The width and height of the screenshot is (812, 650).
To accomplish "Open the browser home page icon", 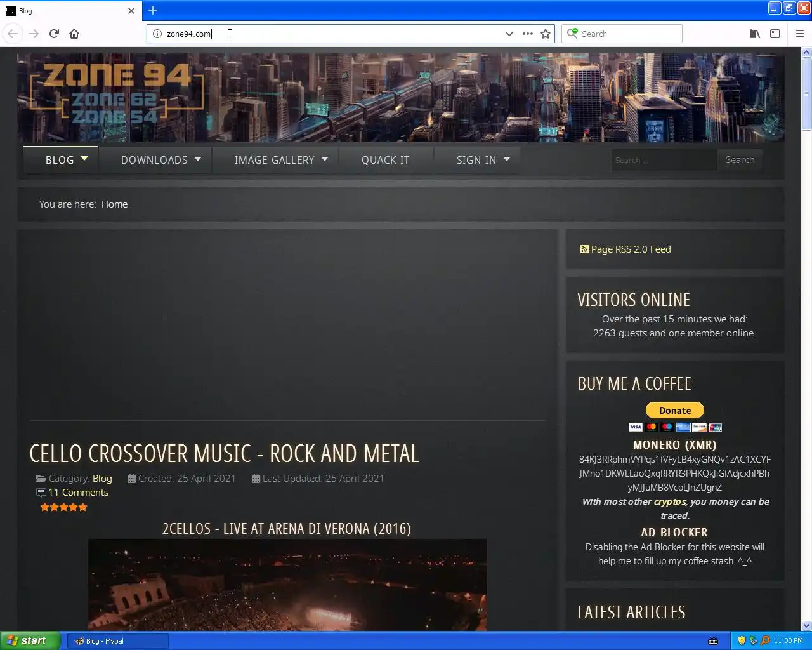I will (x=74, y=34).
